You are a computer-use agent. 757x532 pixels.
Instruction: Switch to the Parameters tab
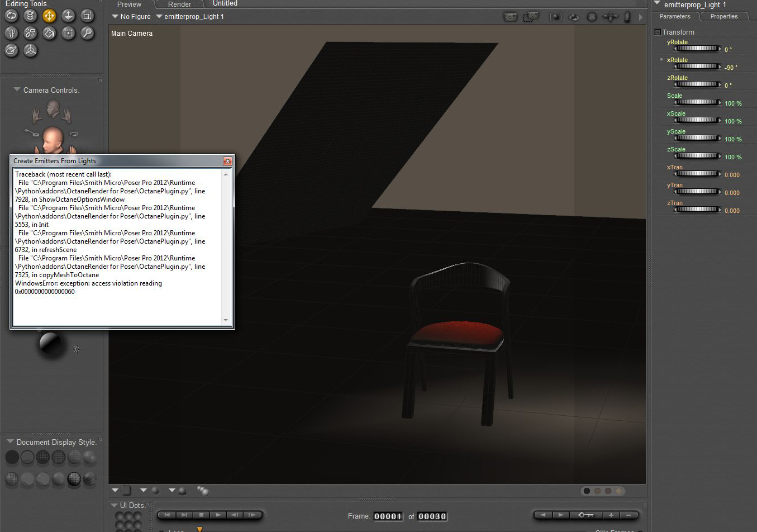pos(675,17)
